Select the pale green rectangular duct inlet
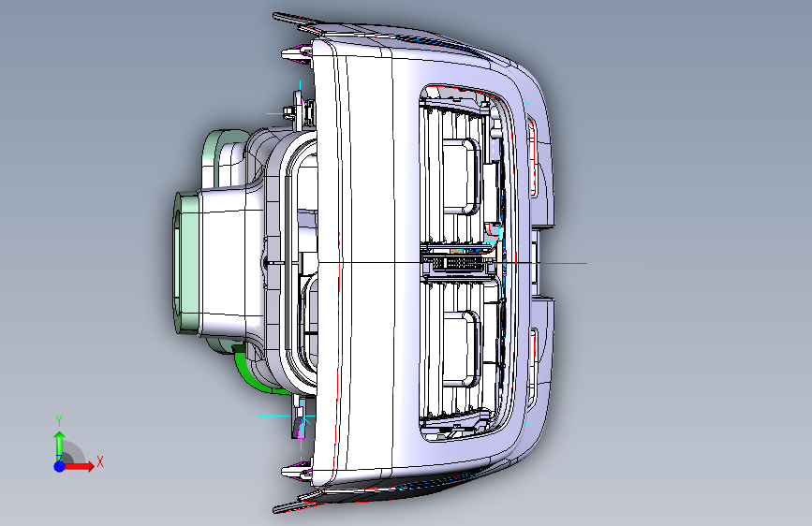The image size is (812, 526). (x=186, y=262)
